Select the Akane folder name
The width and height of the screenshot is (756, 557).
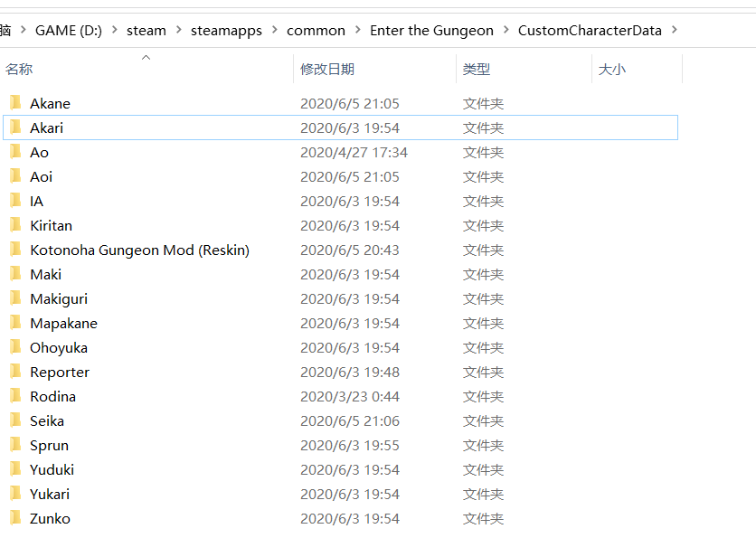[50, 104]
